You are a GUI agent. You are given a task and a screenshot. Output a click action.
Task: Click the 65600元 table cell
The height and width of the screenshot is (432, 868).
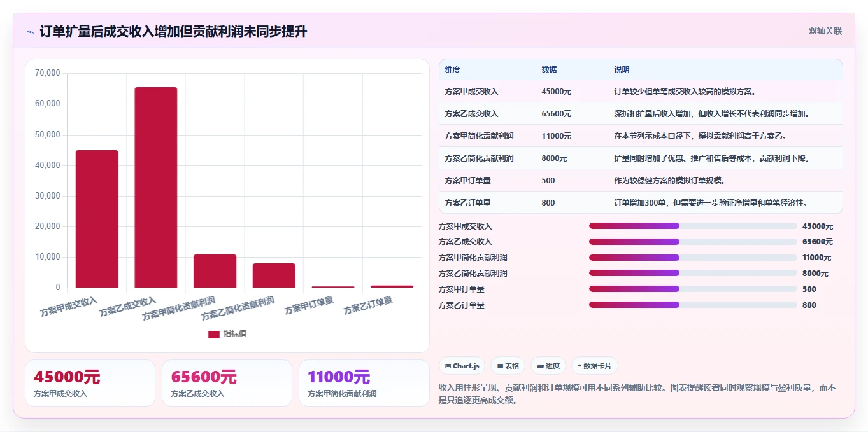pyautogui.click(x=556, y=114)
